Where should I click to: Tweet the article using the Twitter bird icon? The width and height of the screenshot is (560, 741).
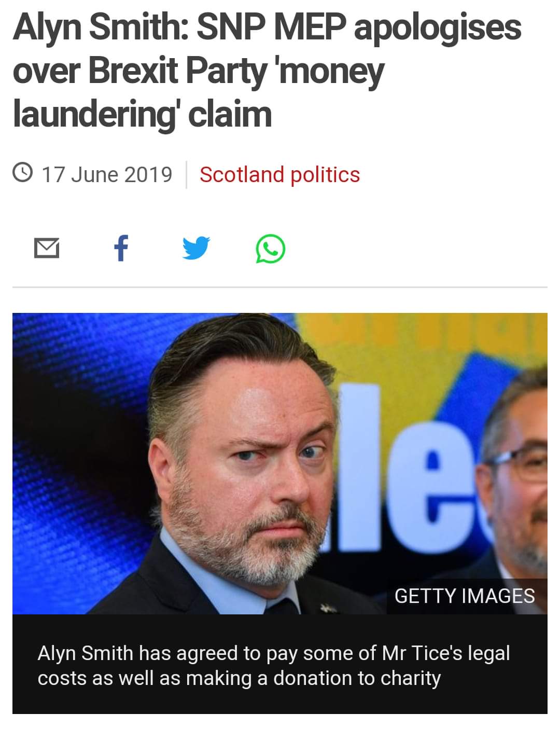click(x=197, y=249)
